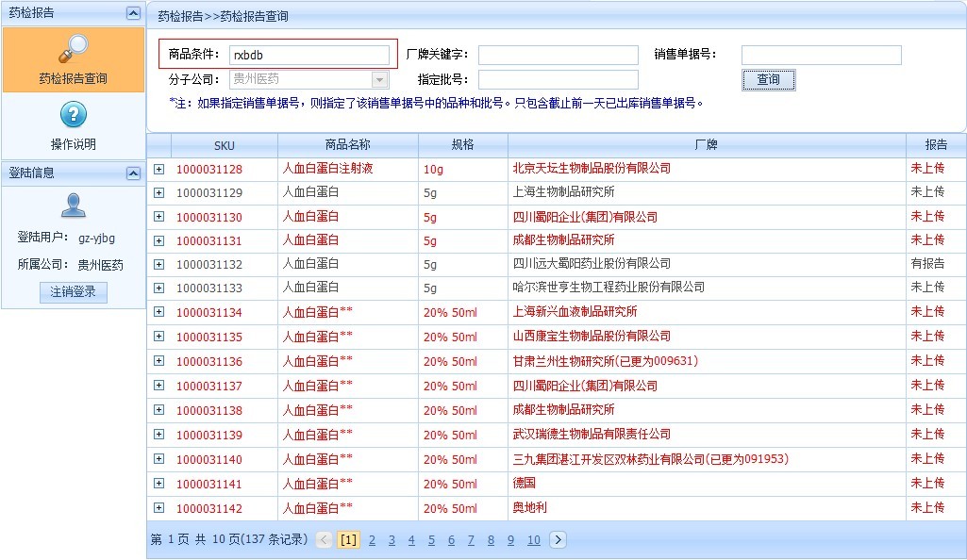The width and height of the screenshot is (967, 560).
Task: Focus the 销售单据号 input field
Action: (x=822, y=55)
